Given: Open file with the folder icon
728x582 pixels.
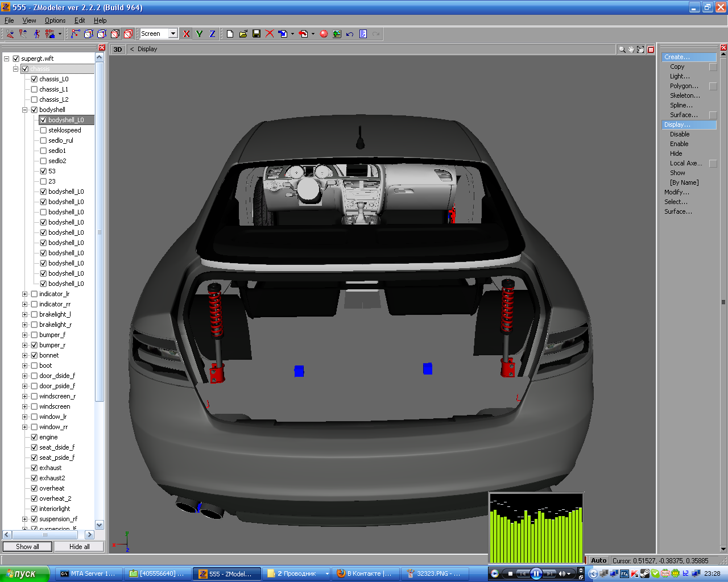Looking at the screenshot, I should coord(243,34).
